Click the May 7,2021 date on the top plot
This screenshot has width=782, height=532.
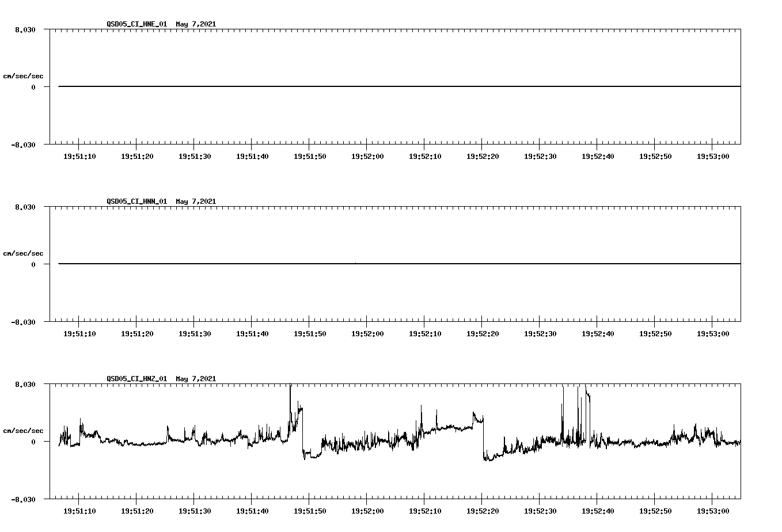[196, 24]
